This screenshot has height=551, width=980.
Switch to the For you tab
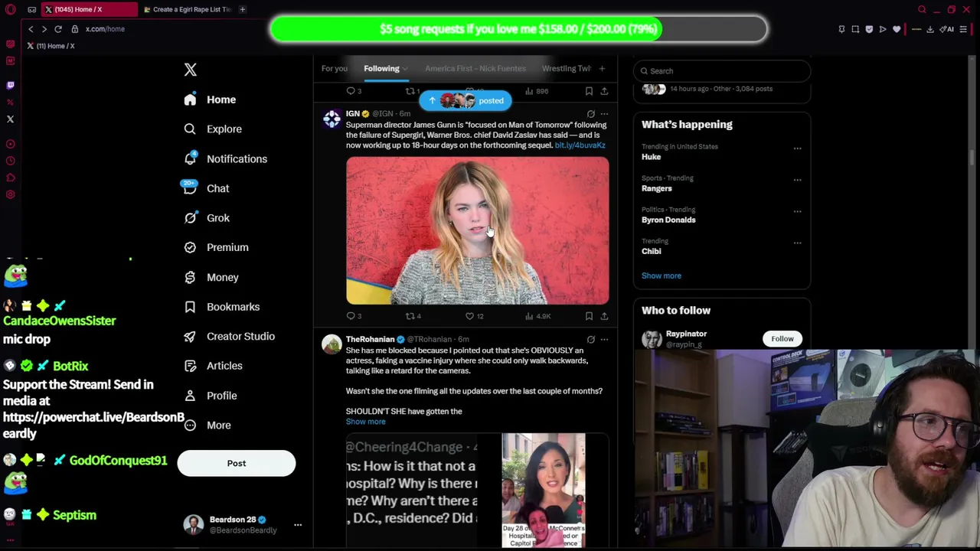[334, 68]
